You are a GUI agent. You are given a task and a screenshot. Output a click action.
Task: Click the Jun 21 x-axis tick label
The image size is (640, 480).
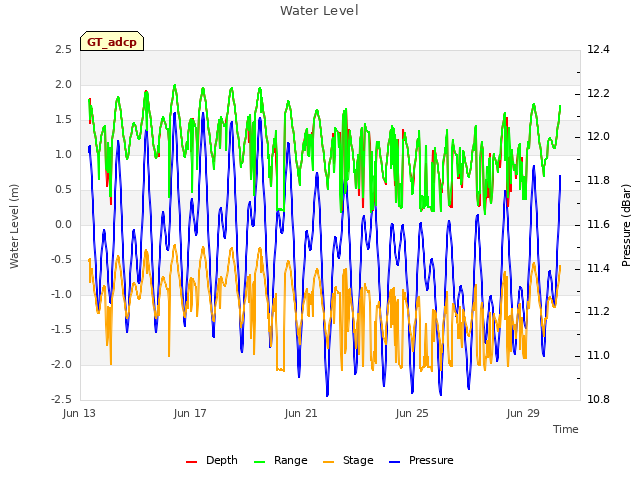(301, 413)
